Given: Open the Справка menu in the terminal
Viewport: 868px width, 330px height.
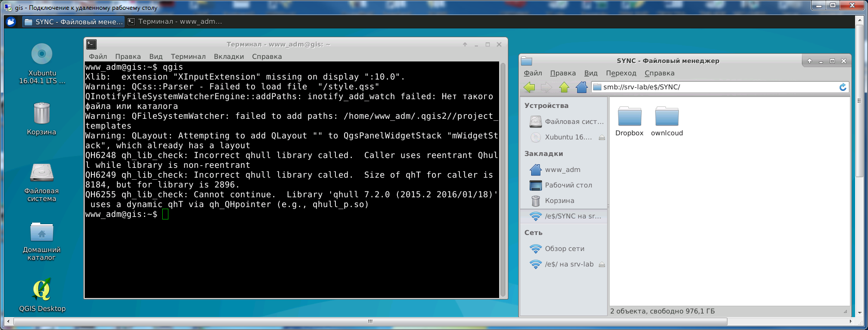Looking at the screenshot, I should coord(267,56).
